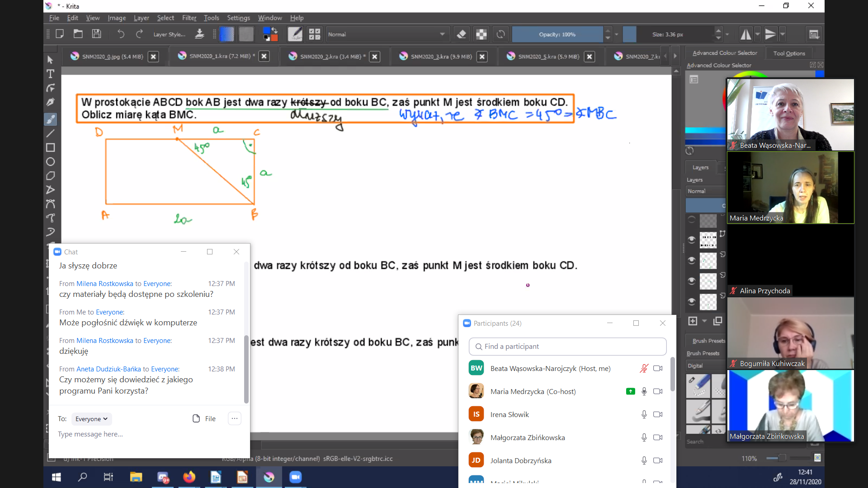Image resolution: width=868 pixels, height=488 pixels.
Task: Select the Line tool
Action: coord(51,133)
